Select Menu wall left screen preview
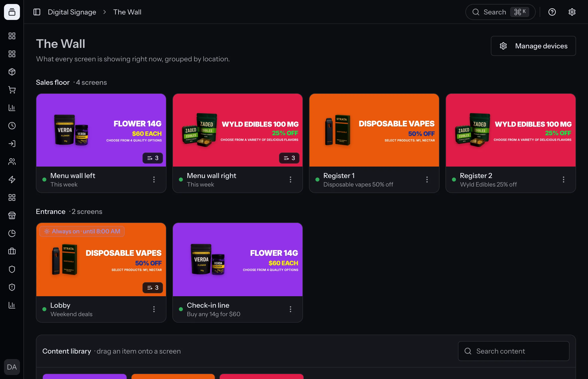This screenshot has width=588, height=379. (x=101, y=130)
